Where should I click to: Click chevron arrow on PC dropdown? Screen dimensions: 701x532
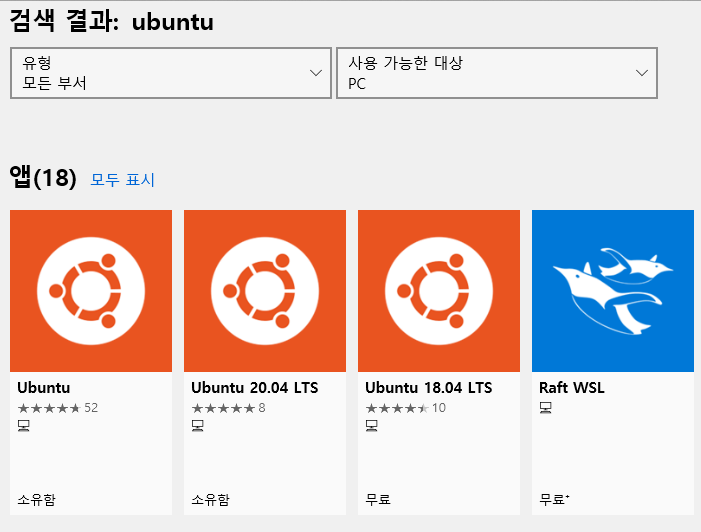pyautogui.click(x=642, y=73)
